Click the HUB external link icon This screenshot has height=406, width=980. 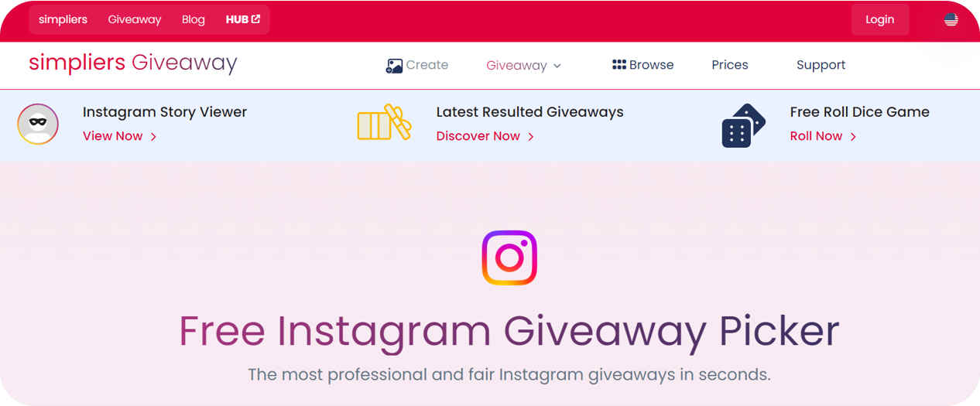pos(255,19)
